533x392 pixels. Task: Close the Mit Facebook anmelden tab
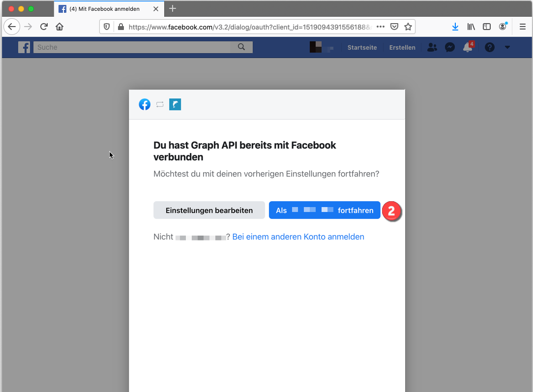pos(156,9)
